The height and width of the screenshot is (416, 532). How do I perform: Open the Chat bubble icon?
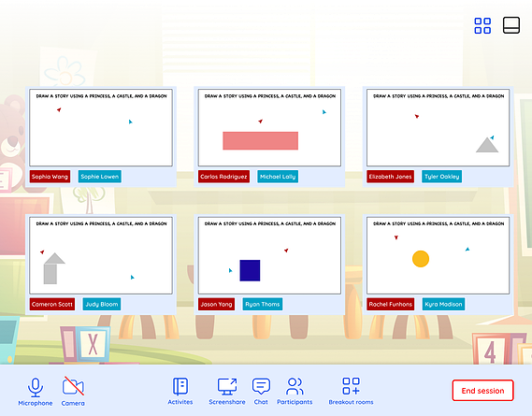click(x=261, y=386)
